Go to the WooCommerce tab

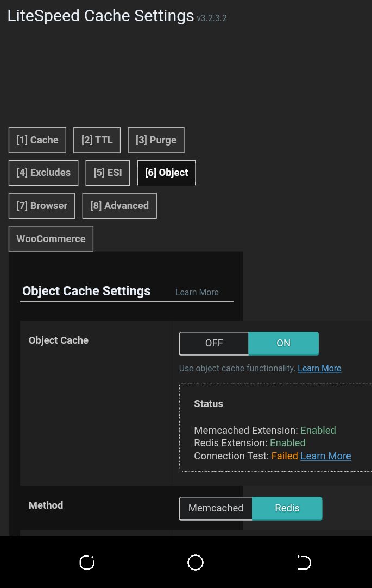click(x=51, y=239)
